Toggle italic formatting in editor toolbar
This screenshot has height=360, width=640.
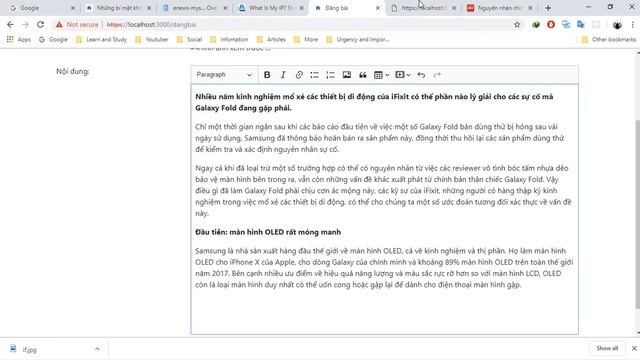pos(283,75)
